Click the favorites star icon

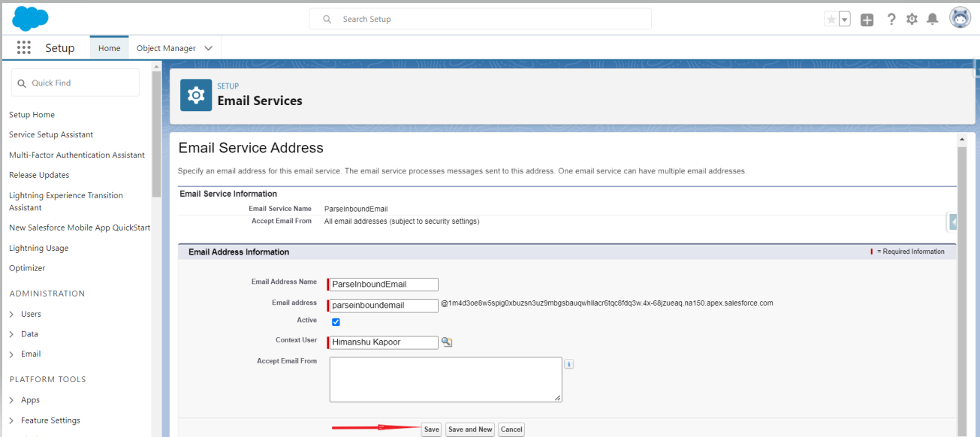point(831,20)
